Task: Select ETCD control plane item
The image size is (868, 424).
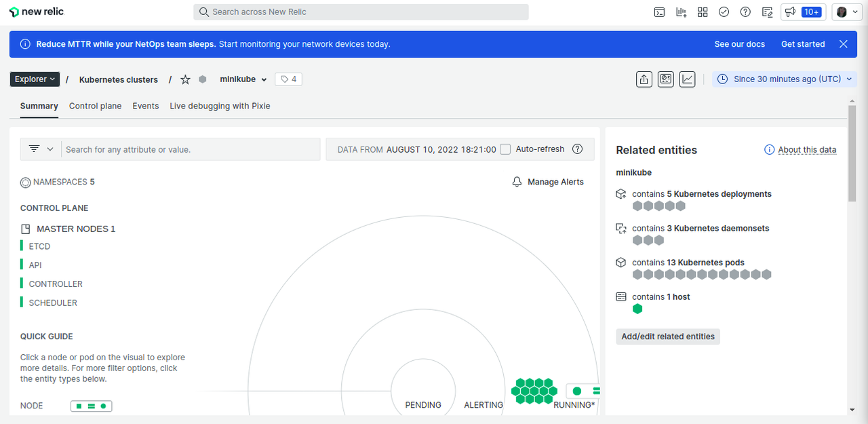Action: (x=39, y=246)
